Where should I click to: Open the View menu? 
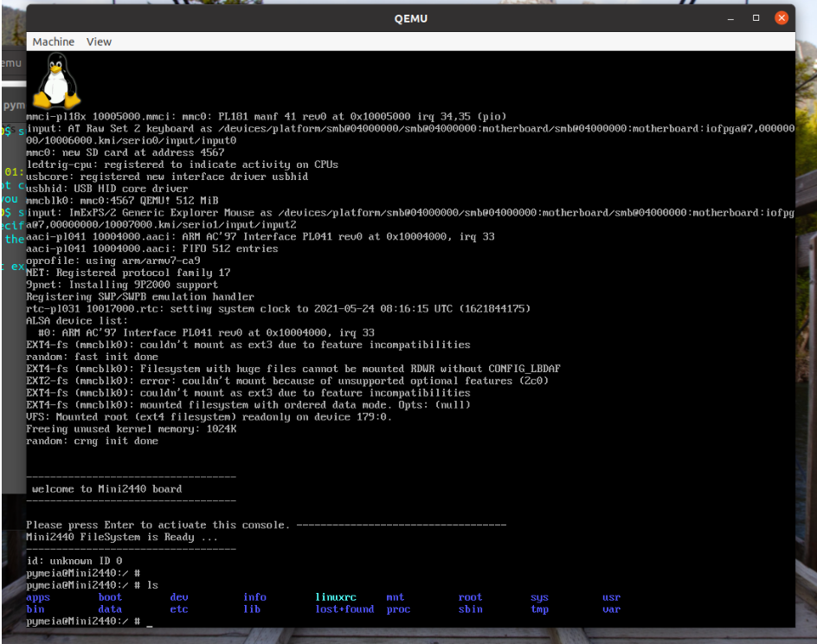tap(98, 41)
